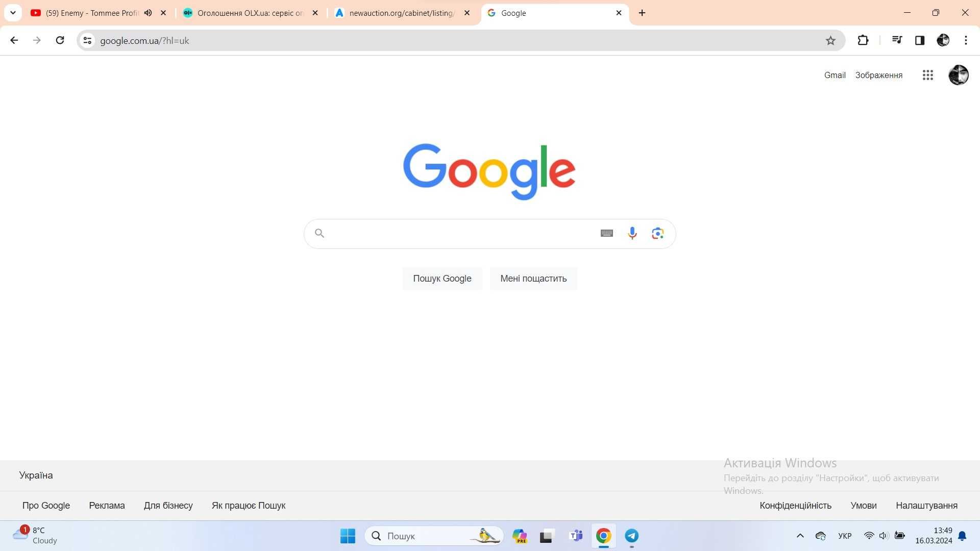980x551 pixels.
Task: Open Налаштування footer menu
Action: click(x=926, y=506)
